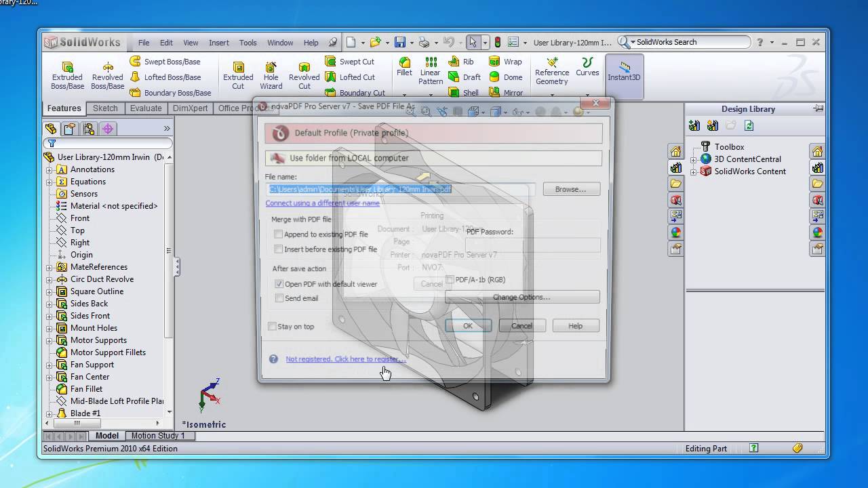Open Connect using a different user name link
The image size is (868, 488).
(x=322, y=203)
